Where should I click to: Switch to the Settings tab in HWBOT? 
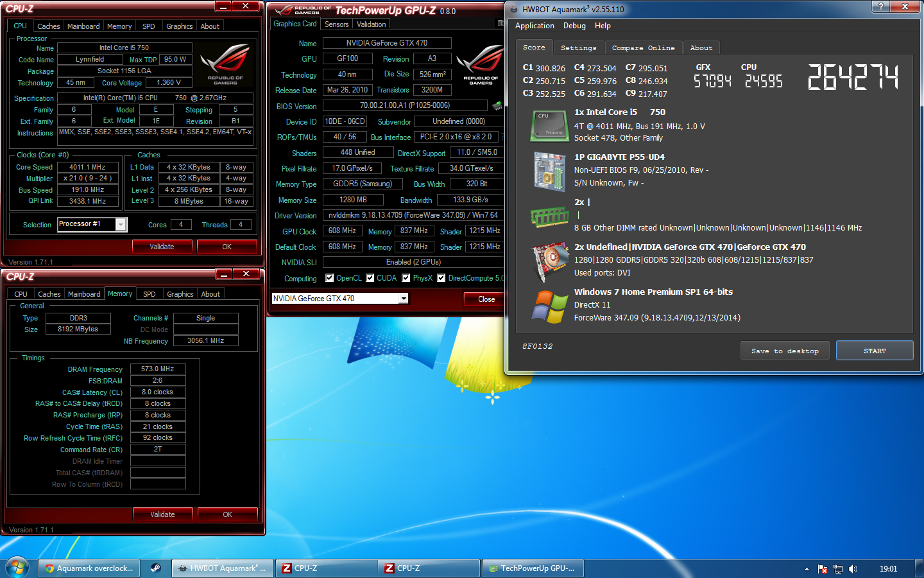point(578,48)
